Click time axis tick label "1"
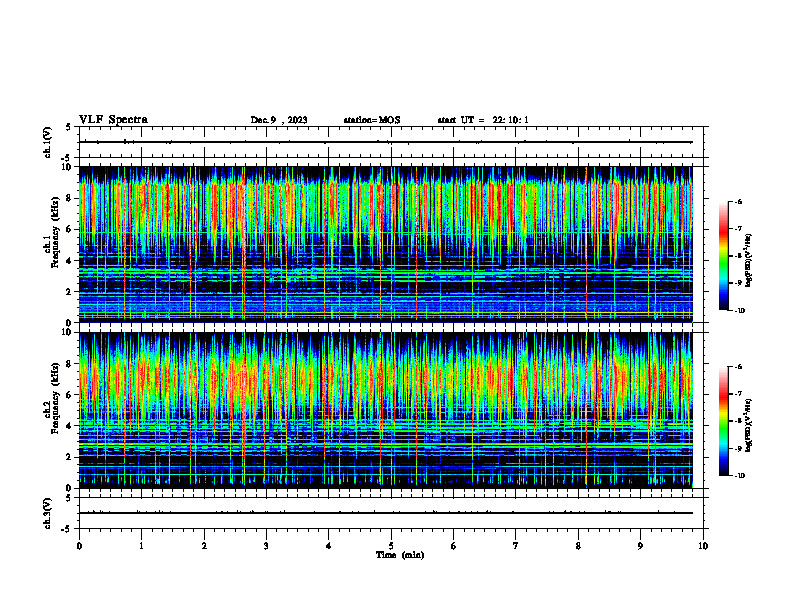Image resolution: width=792 pixels, height=612 pixels. pos(141,546)
